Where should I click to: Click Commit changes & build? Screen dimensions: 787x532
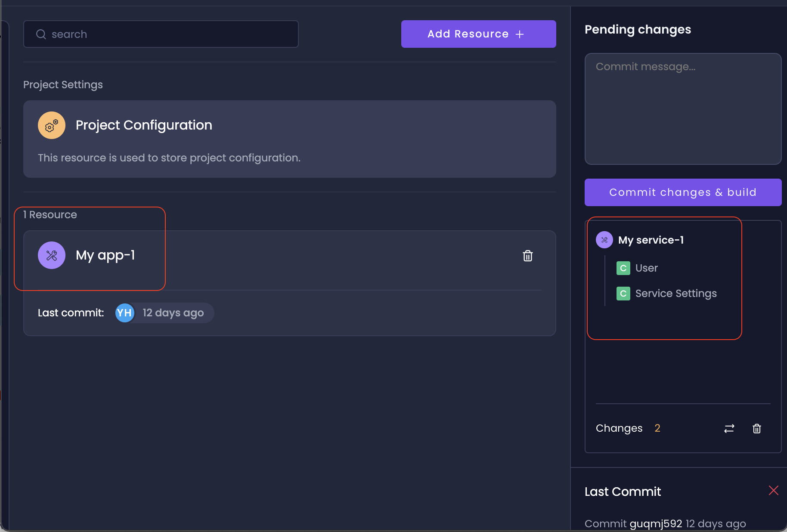[682, 192]
